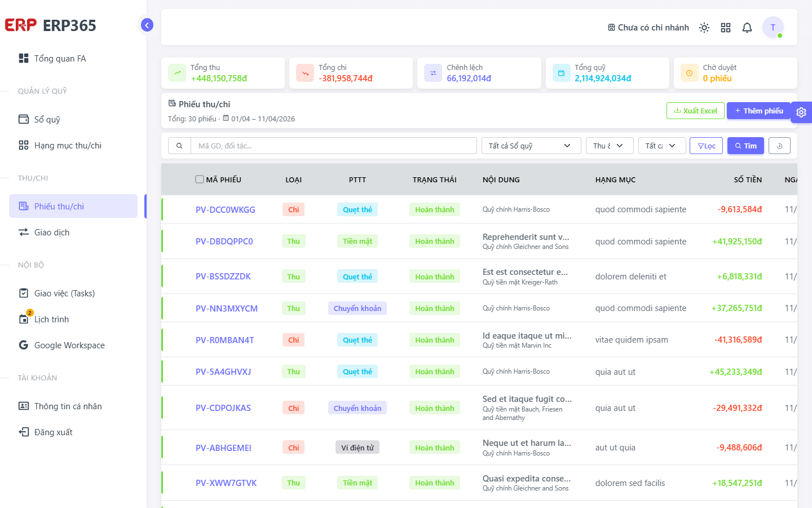The height and width of the screenshot is (508, 812).
Task: Open the floating settings gear icon
Action: [801, 112]
